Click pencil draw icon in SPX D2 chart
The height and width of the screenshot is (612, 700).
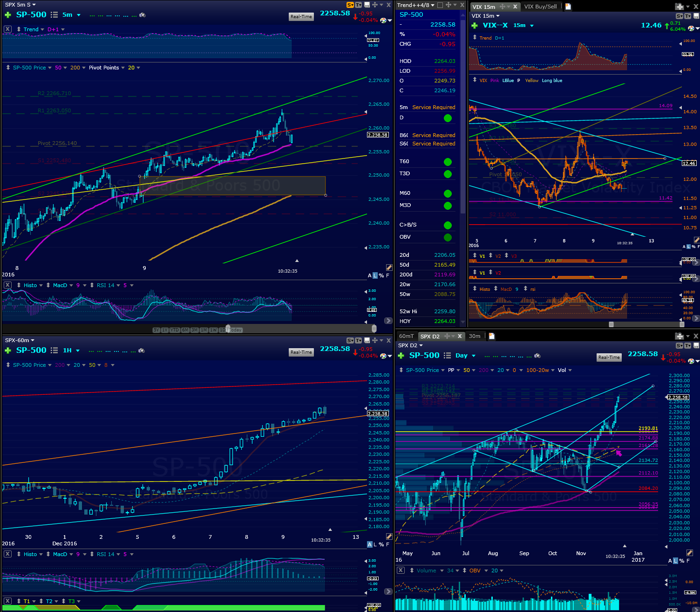(x=689, y=553)
